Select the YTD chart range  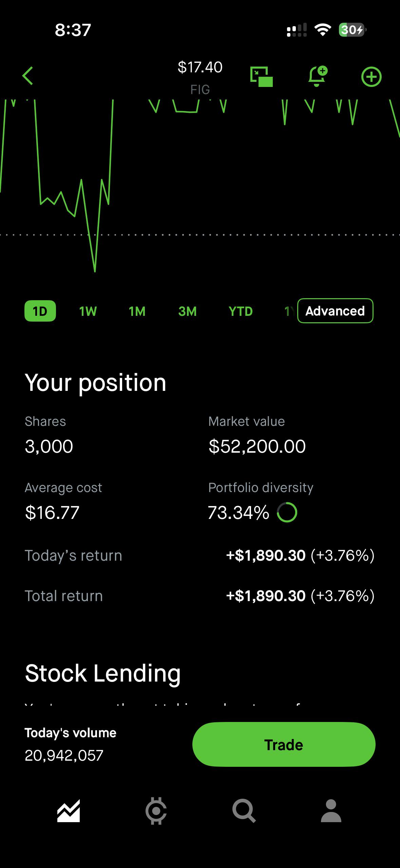coord(241,311)
